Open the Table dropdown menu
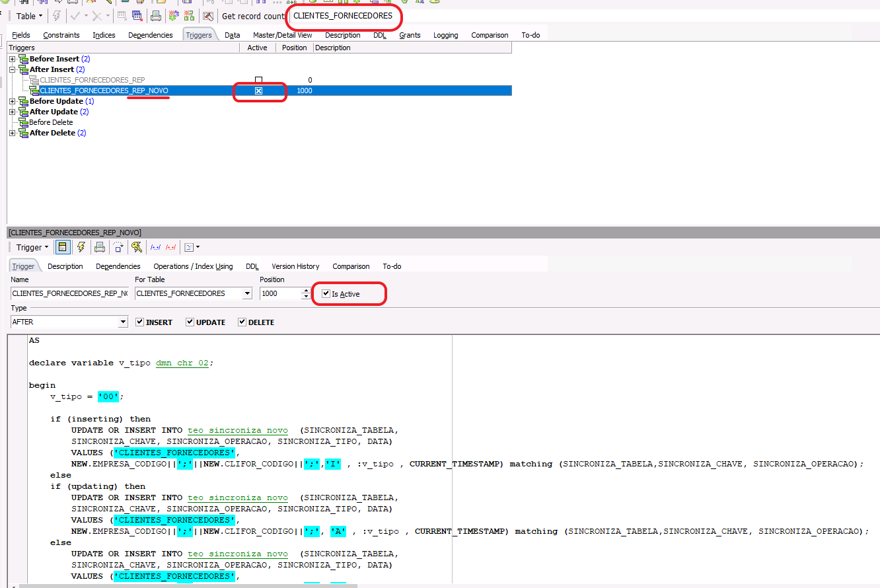Screen dimensions: 880x588 29,16
